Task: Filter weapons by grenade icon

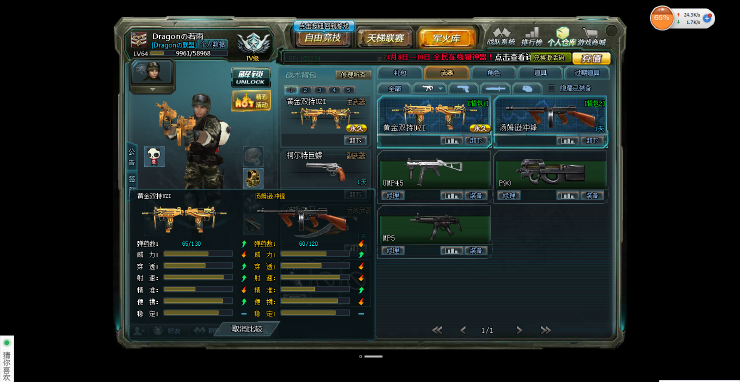Action: pyautogui.click(x=527, y=88)
